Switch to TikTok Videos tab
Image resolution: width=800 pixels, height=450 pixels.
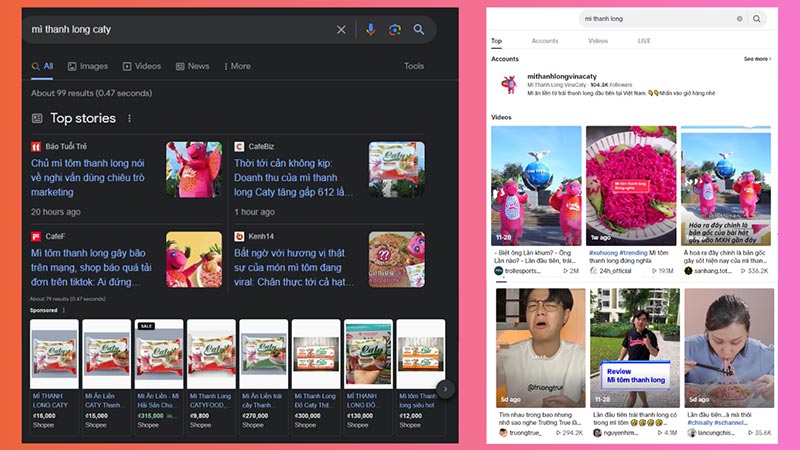point(598,41)
